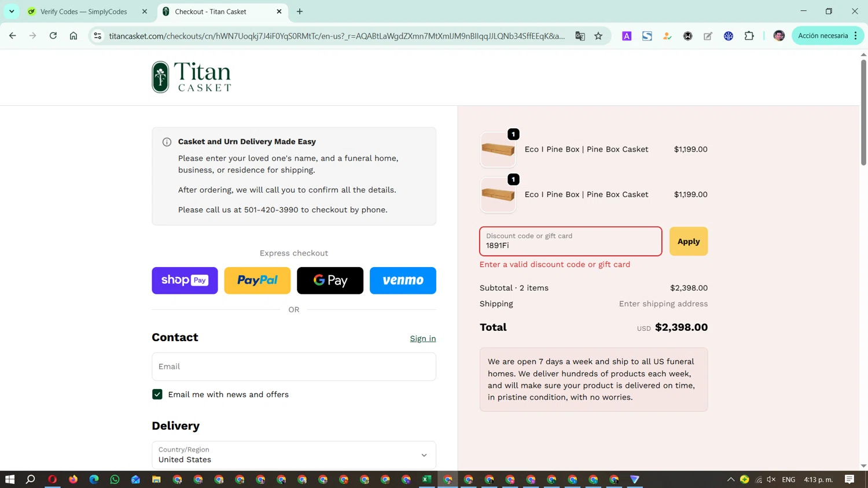Open the purple A extension
The height and width of the screenshot is (488, 868).
point(627,36)
